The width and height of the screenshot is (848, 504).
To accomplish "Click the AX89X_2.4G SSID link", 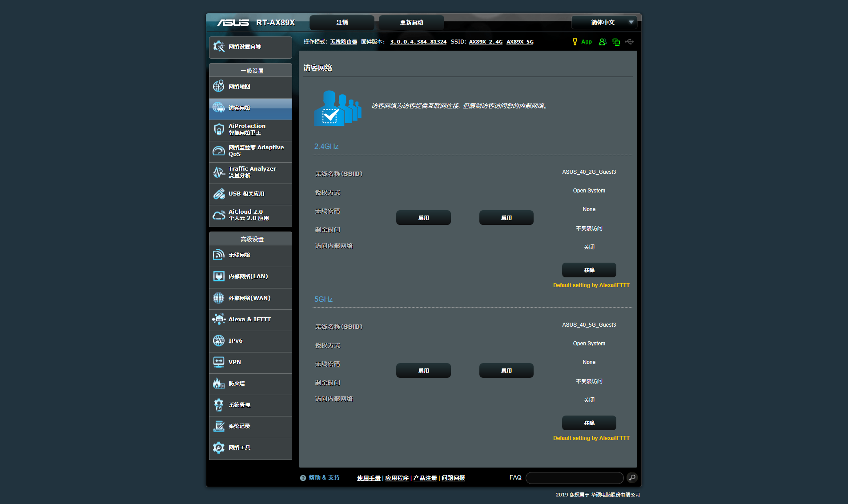I will click(x=486, y=42).
